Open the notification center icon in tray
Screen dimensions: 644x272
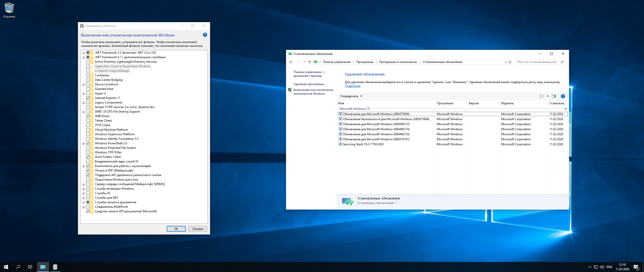coord(636,267)
